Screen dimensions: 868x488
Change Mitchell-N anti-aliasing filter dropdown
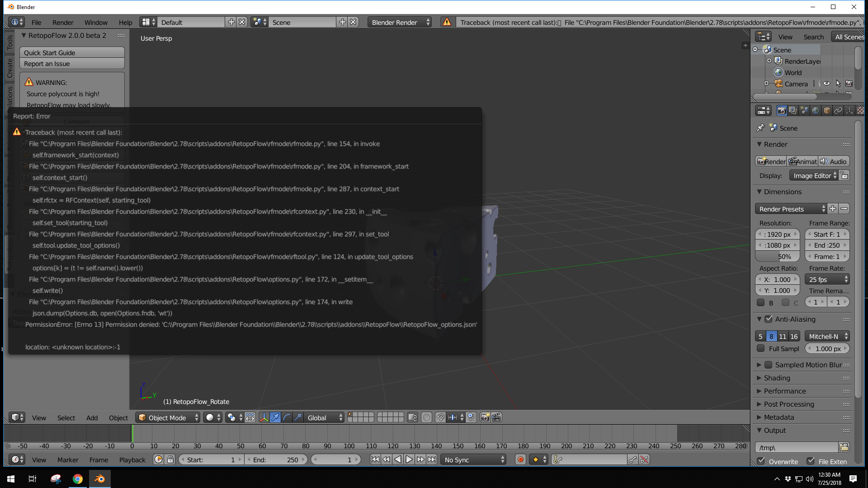[826, 336]
